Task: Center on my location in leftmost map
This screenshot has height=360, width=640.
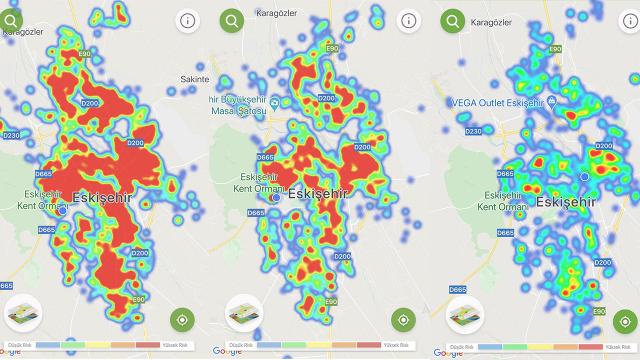Action: point(182,320)
